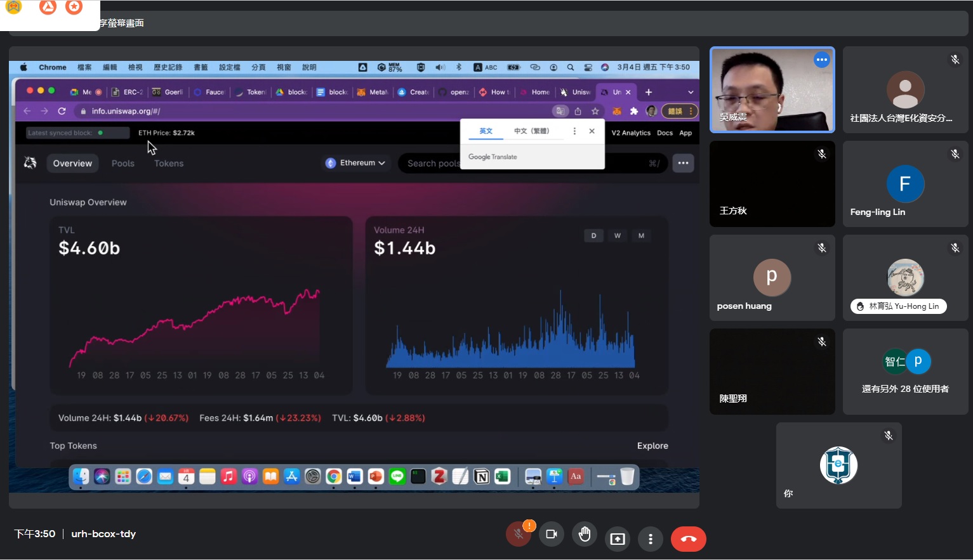The image size is (973, 560).
Task: Select the Feng-ling Lin participant tile
Action: coord(905,184)
